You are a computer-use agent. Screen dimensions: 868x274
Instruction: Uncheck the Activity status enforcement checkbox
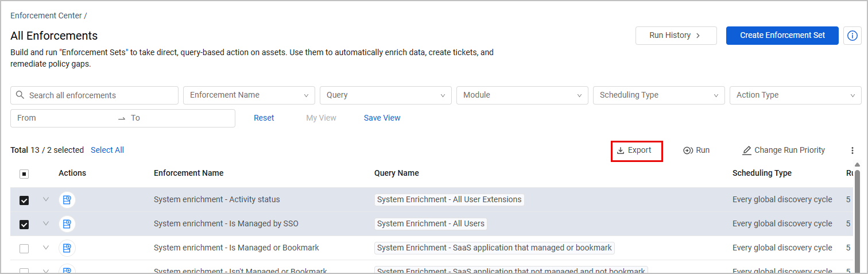[x=24, y=200]
